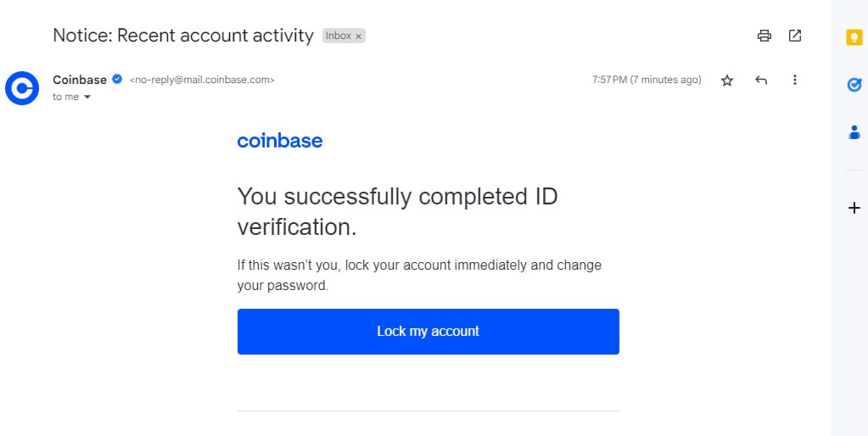Click the Inbox label chip
Image resolution: width=868 pixels, height=436 pixels.
(339, 36)
